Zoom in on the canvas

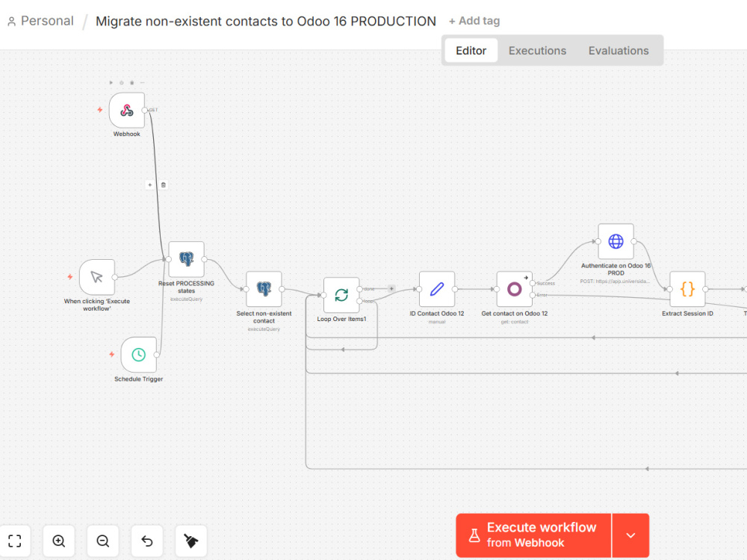[x=58, y=541]
